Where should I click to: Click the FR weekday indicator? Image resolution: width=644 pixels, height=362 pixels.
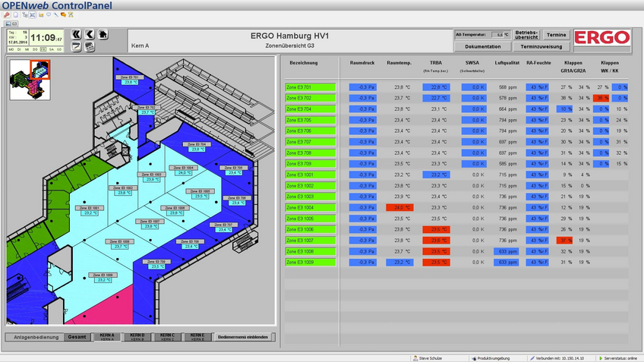(x=43, y=49)
